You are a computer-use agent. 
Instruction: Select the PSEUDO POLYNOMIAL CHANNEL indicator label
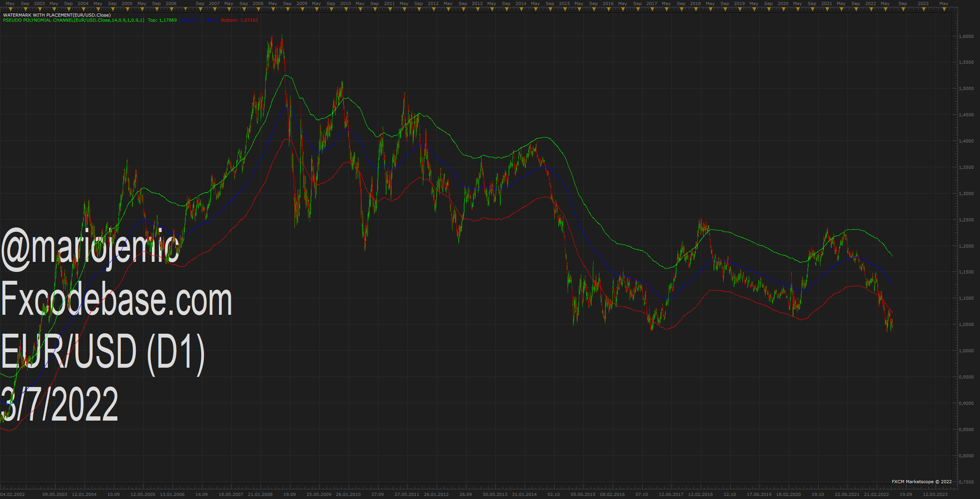(74, 20)
